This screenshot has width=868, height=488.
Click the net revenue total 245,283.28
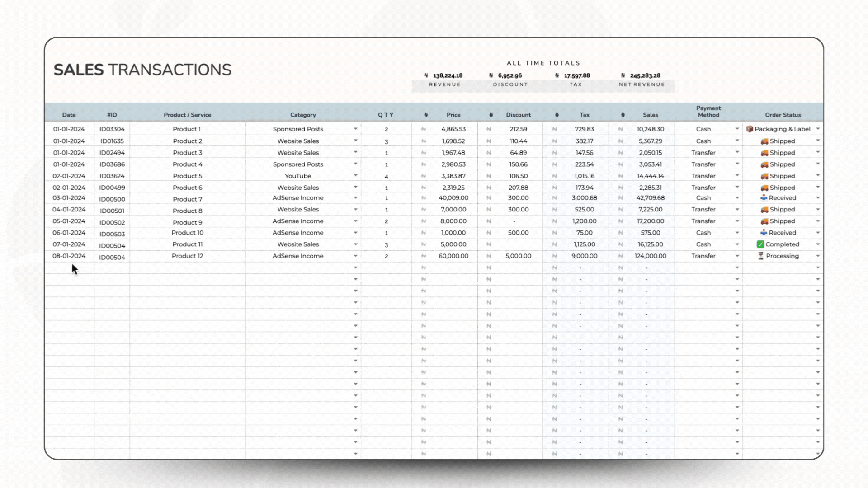[645, 76]
